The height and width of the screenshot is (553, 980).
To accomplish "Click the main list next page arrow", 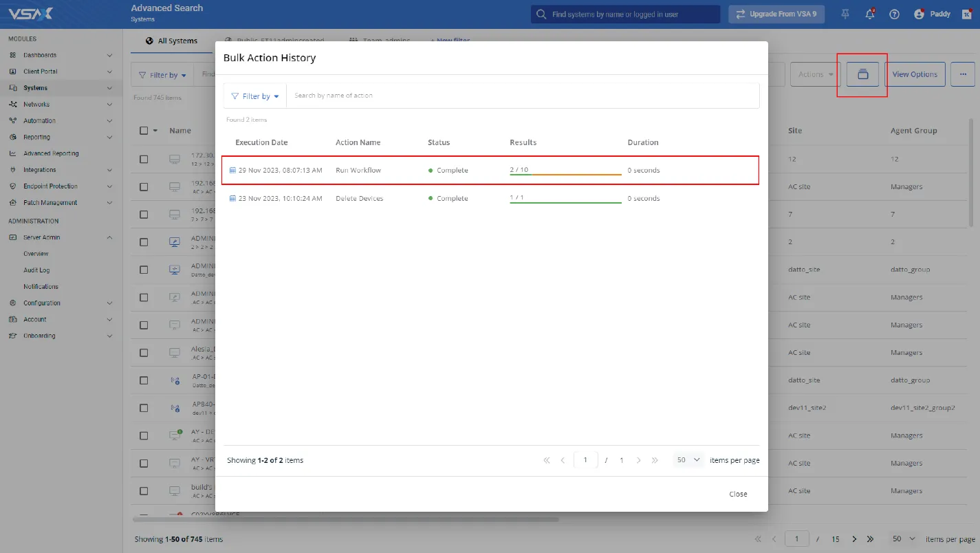I will 854,539.
